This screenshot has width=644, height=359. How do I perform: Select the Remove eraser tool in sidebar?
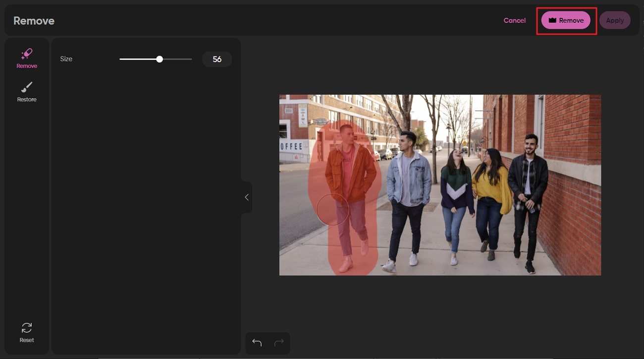point(27,58)
